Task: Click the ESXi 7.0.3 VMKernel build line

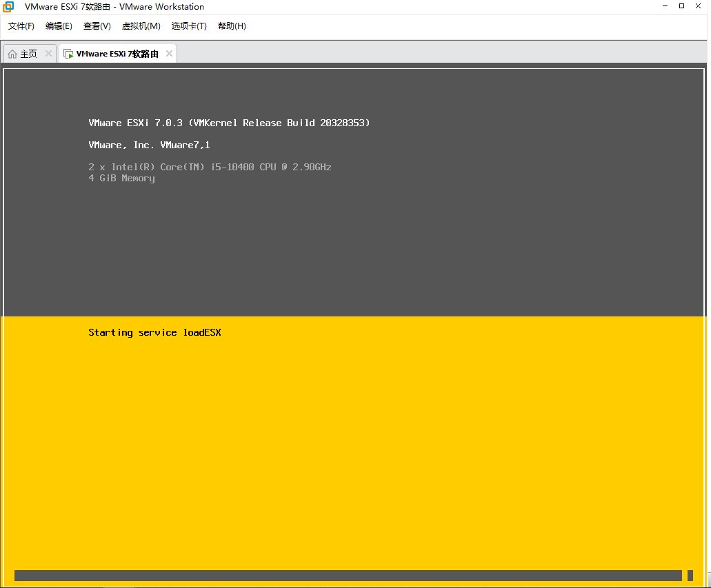Action: pos(229,123)
